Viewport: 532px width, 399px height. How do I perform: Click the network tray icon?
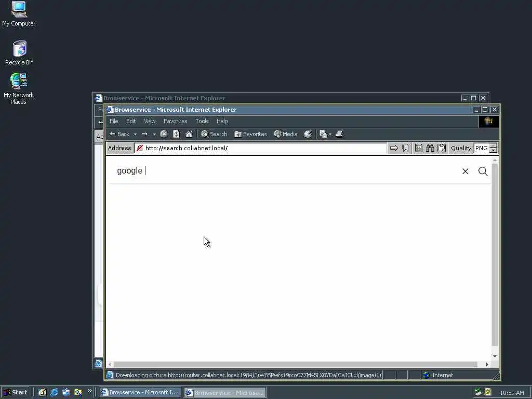tap(478, 392)
